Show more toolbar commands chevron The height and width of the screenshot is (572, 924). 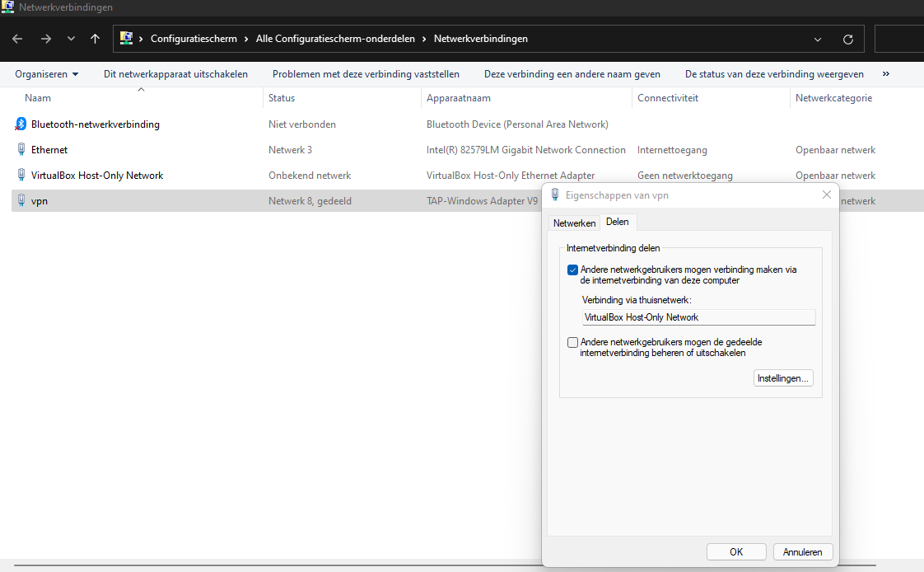[885, 73]
